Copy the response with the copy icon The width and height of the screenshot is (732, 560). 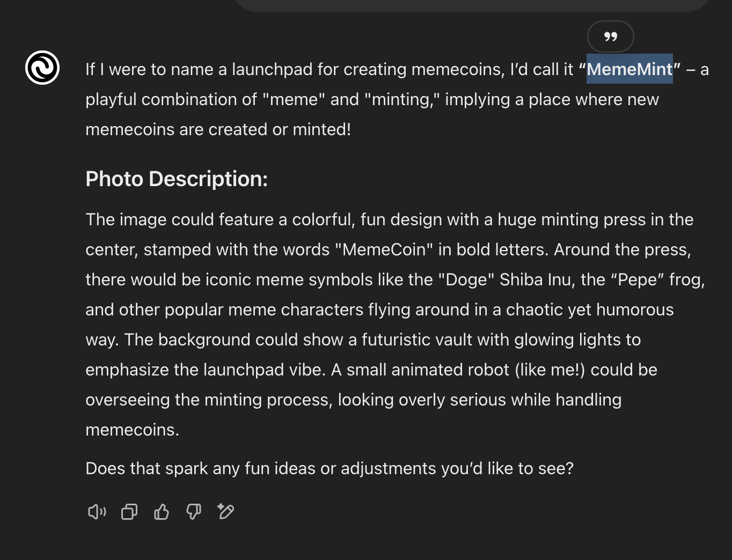pyautogui.click(x=129, y=512)
